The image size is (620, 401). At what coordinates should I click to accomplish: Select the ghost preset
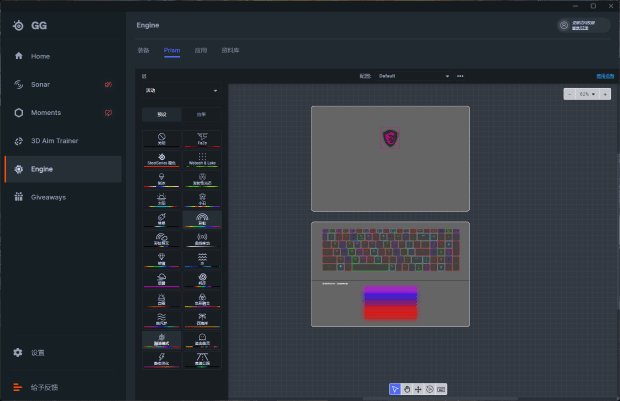[202, 340]
